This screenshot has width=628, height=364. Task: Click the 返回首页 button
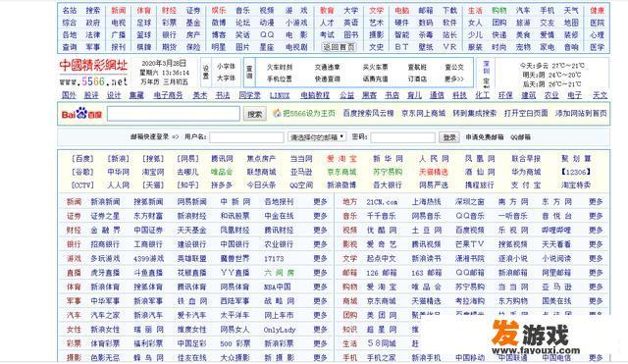339,47
